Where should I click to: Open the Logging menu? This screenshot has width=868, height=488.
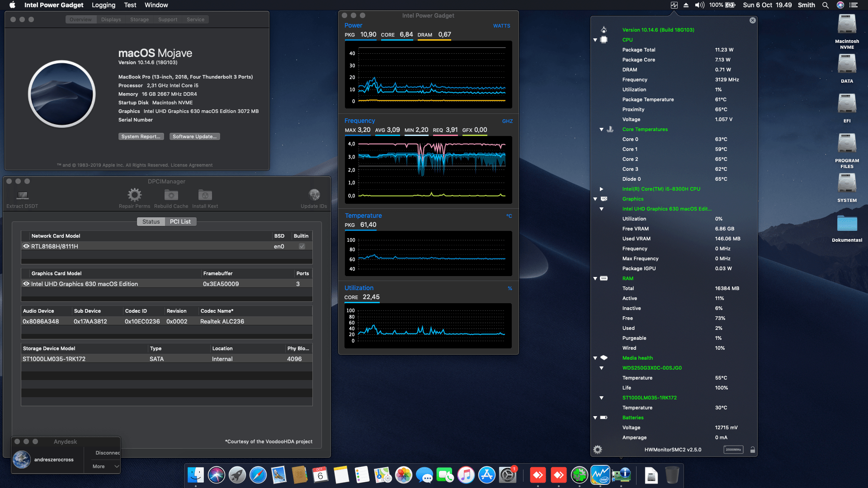(x=103, y=5)
